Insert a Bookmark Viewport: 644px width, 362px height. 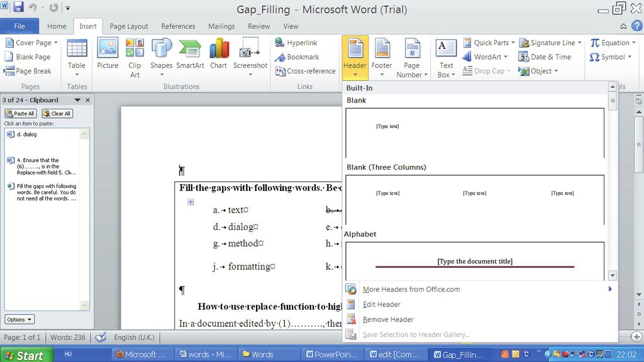[297, 57]
